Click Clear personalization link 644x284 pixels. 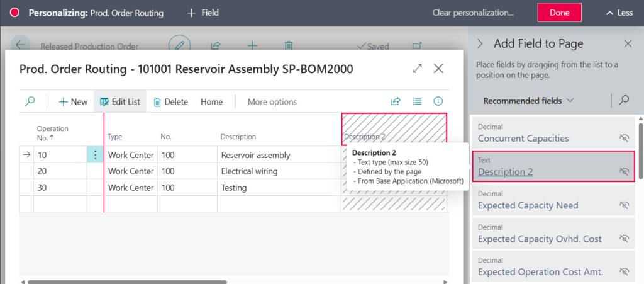tap(473, 13)
